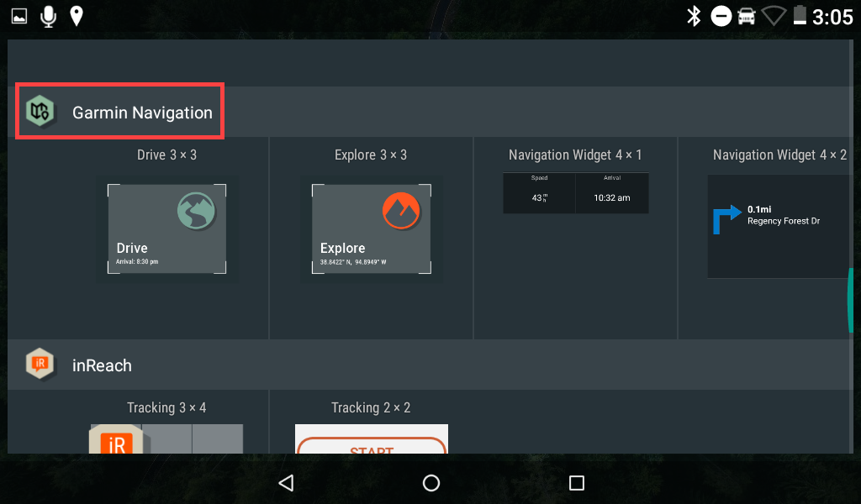
Task: Pick the Tracking 2 × 2 START preview
Action: click(x=371, y=438)
